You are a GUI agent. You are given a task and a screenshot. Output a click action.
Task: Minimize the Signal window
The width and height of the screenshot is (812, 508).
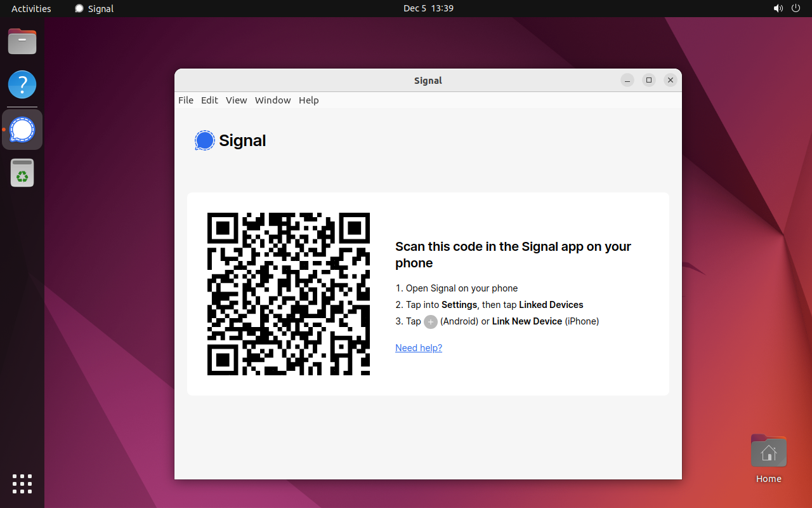[x=627, y=80]
